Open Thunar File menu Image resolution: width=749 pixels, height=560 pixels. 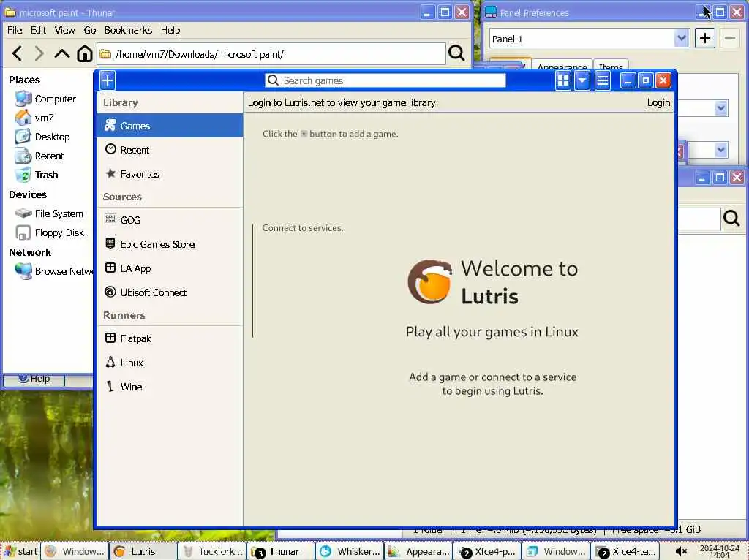[15, 30]
